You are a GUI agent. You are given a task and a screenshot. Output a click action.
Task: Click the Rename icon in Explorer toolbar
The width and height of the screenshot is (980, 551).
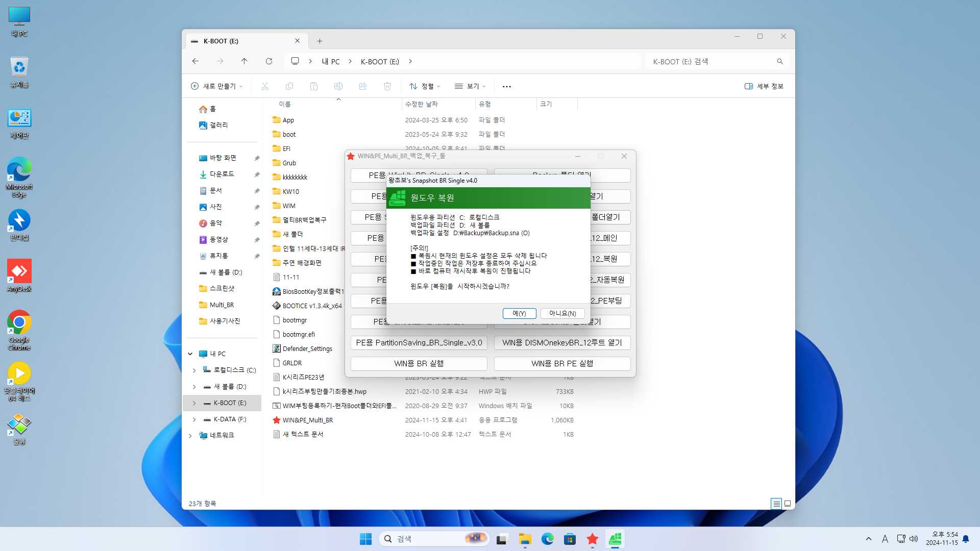point(338,86)
